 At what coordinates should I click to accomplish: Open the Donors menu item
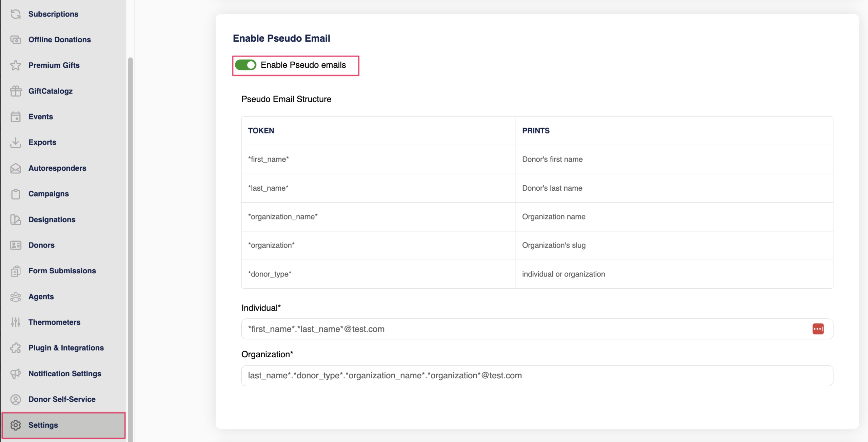pos(41,245)
